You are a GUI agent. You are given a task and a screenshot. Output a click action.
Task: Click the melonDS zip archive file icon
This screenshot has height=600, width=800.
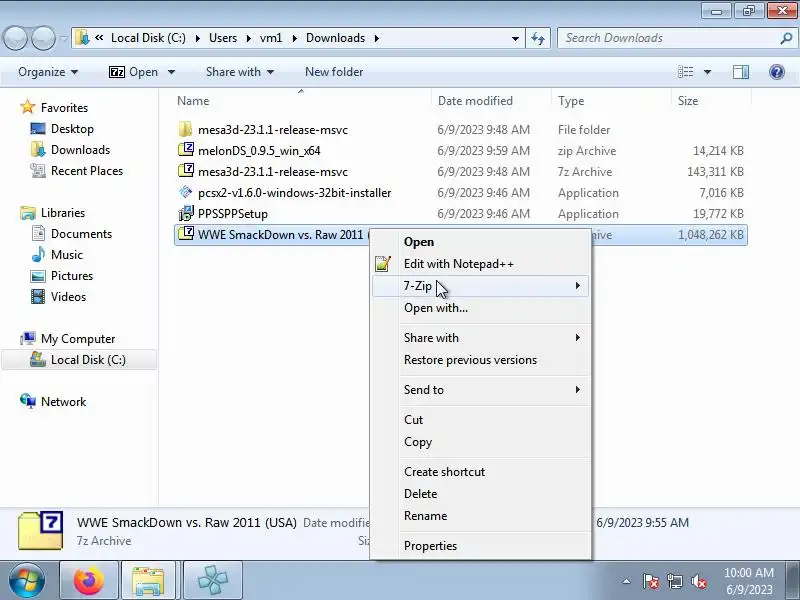[x=186, y=150]
